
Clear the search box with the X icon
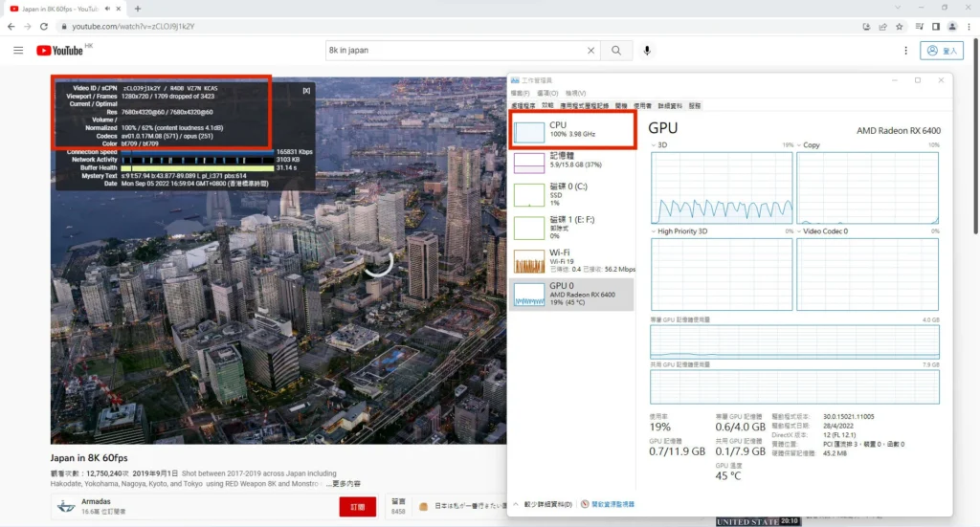[590, 50]
